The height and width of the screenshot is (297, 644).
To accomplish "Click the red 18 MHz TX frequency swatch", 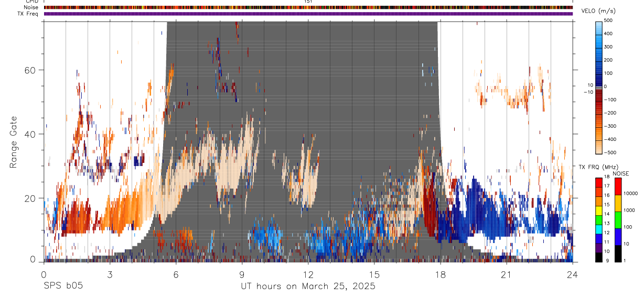I will [599, 183].
